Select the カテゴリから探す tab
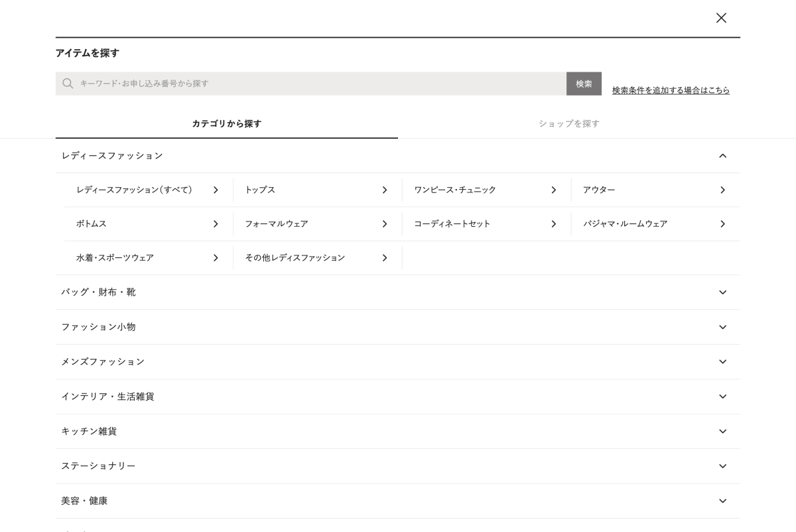Screen dimensions: 796x532 [x=227, y=123]
